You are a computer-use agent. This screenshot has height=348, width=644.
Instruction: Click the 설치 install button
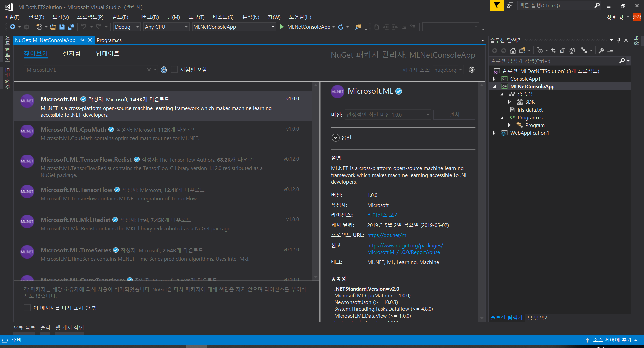454,115
